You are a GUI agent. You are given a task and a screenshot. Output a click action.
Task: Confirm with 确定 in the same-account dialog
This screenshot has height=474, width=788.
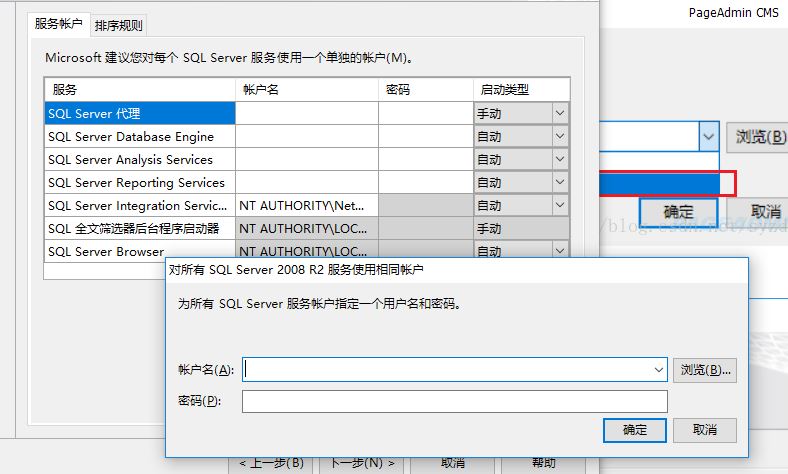[x=635, y=430]
